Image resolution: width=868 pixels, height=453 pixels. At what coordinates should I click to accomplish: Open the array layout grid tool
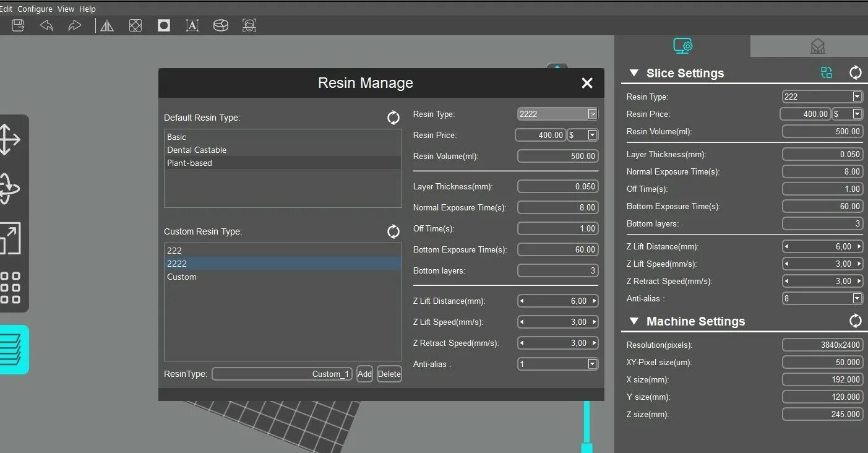(x=10, y=288)
